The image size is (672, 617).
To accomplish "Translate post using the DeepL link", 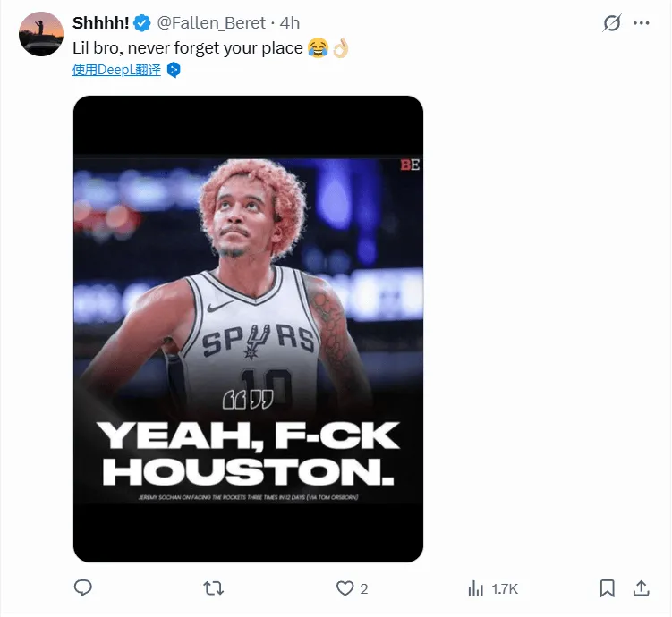I will (x=116, y=70).
